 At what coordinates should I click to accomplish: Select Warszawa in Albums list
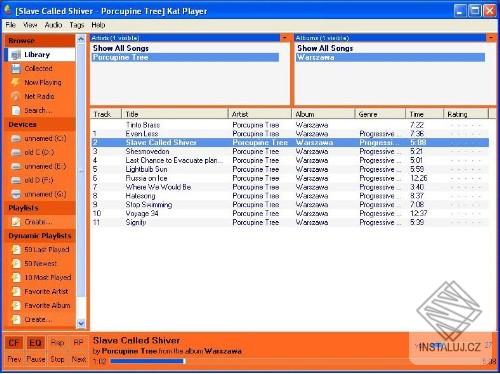click(x=390, y=57)
